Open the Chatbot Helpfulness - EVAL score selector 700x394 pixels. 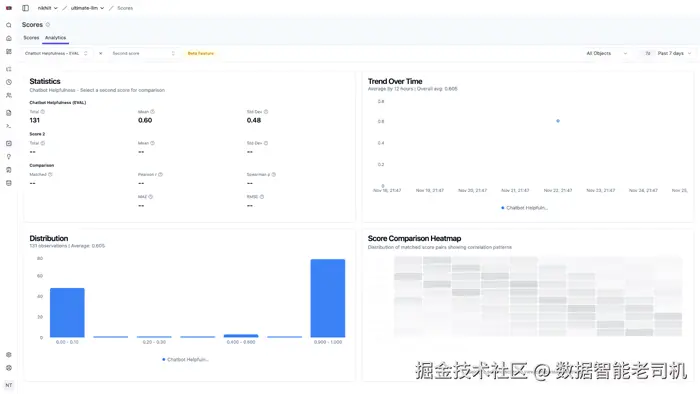(x=56, y=53)
